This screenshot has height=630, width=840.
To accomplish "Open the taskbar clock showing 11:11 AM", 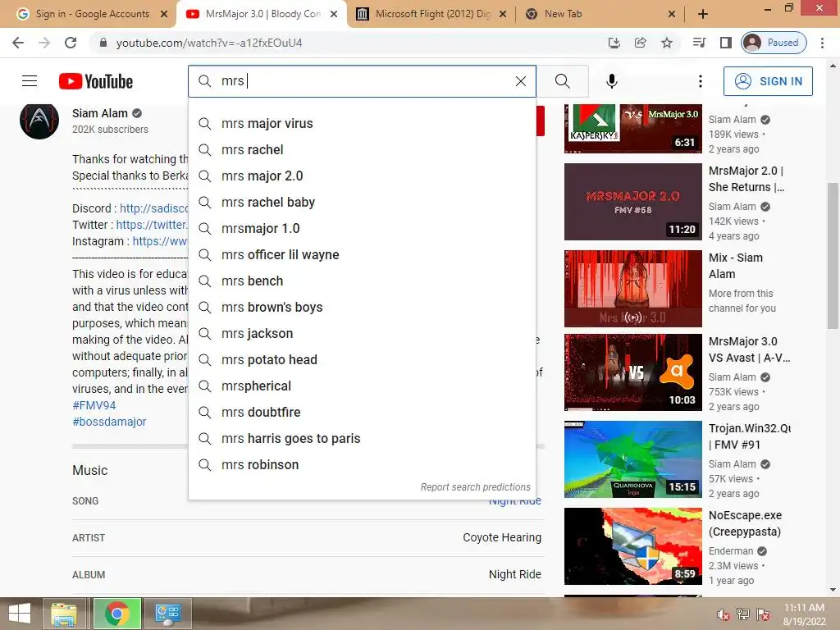I will pyautogui.click(x=804, y=614).
